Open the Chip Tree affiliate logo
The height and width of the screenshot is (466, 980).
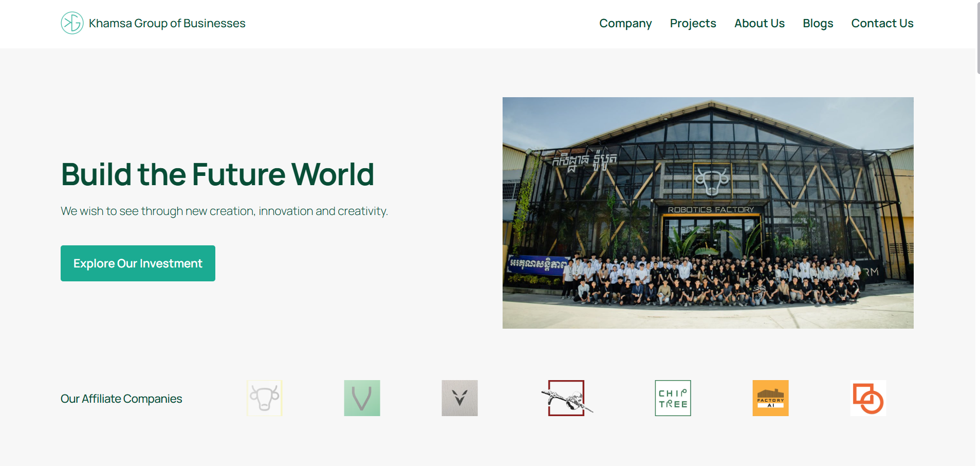[673, 398]
